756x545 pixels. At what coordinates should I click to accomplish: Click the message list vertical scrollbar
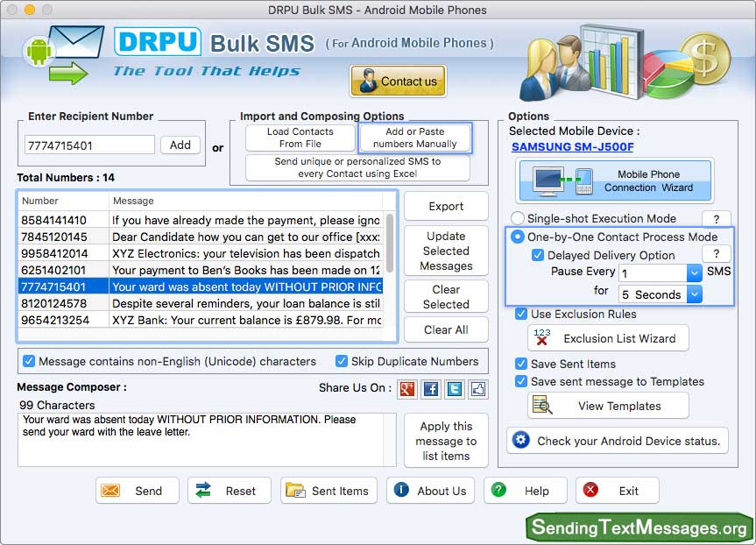(x=390, y=243)
